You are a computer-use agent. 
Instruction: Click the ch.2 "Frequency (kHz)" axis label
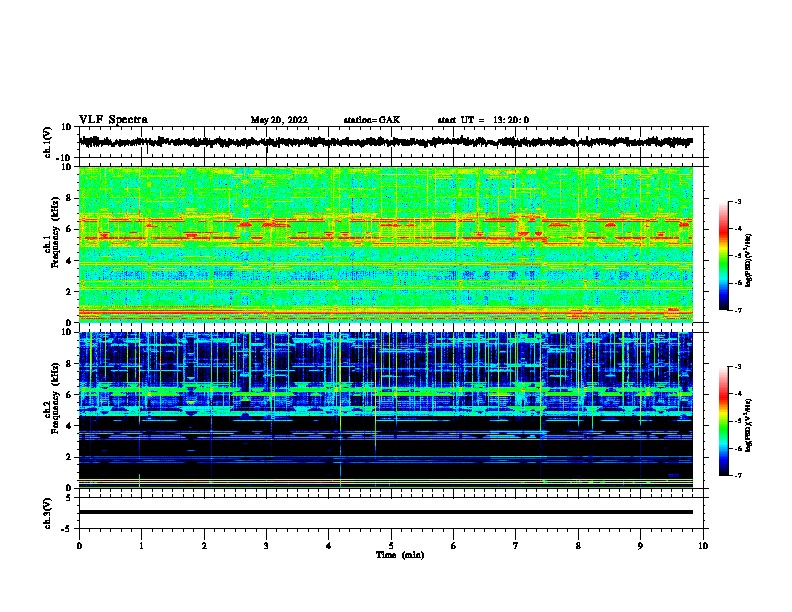pyautogui.click(x=55, y=398)
